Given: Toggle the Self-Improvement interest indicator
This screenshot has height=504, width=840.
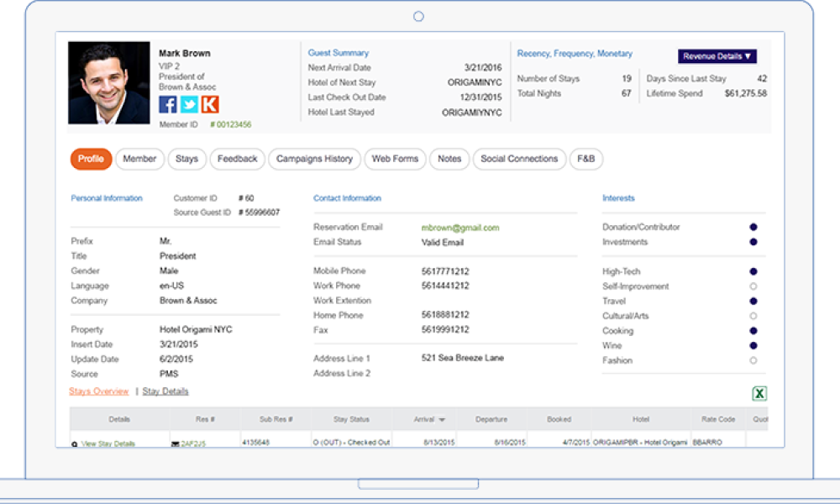Looking at the screenshot, I should click(753, 286).
